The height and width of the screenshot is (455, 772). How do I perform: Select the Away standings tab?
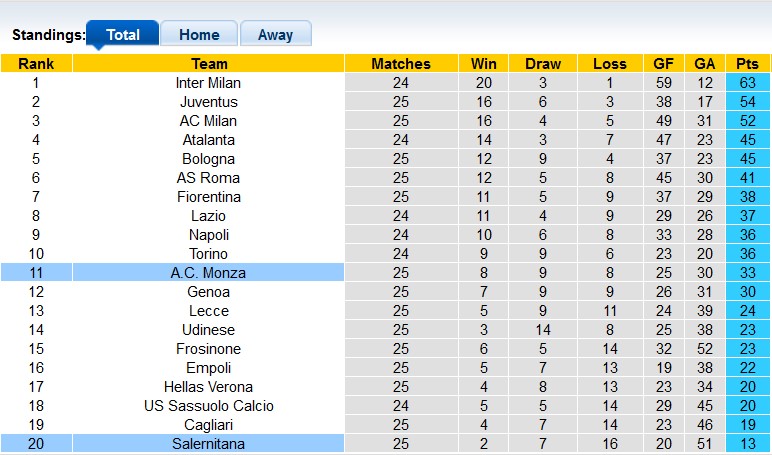(276, 34)
